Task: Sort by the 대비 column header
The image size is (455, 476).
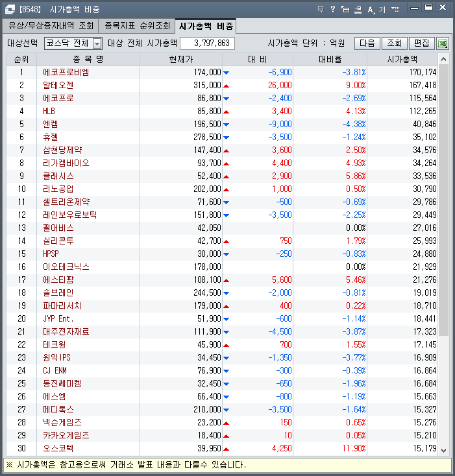Action: pyautogui.click(x=258, y=59)
